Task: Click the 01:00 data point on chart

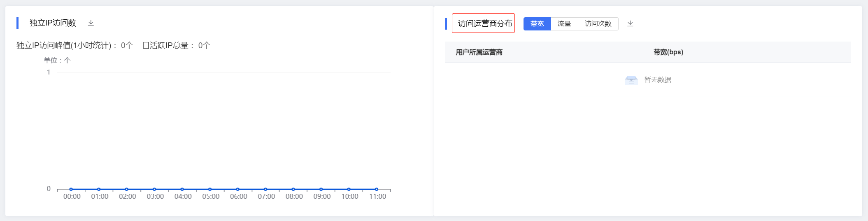Action: coord(99,189)
